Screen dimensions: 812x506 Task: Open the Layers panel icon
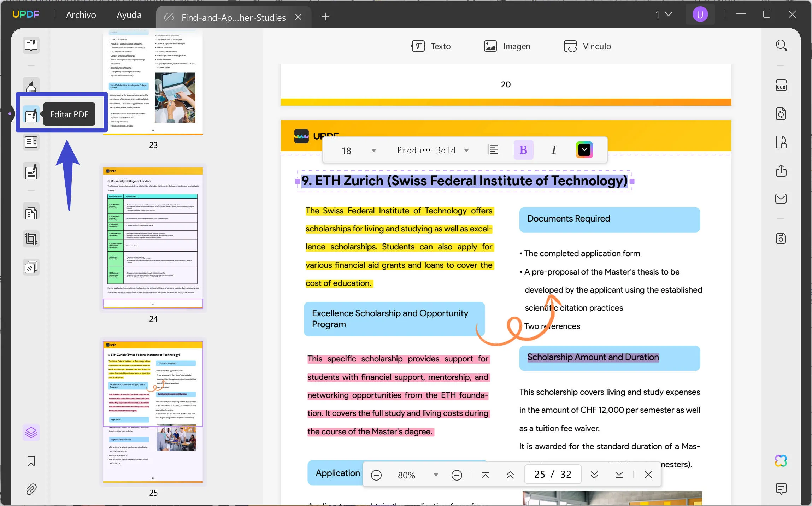pyautogui.click(x=31, y=432)
